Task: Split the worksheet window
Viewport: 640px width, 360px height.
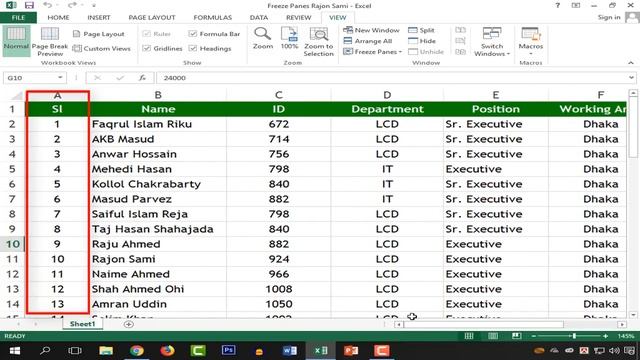Action: coord(422,30)
